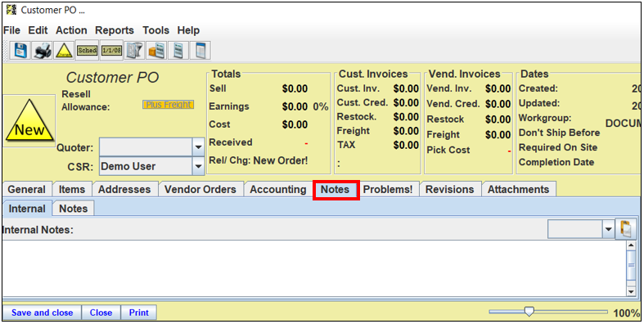This screenshot has height=324, width=644.
Task: Open the Tools menu
Action: click(x=156, y=30)
